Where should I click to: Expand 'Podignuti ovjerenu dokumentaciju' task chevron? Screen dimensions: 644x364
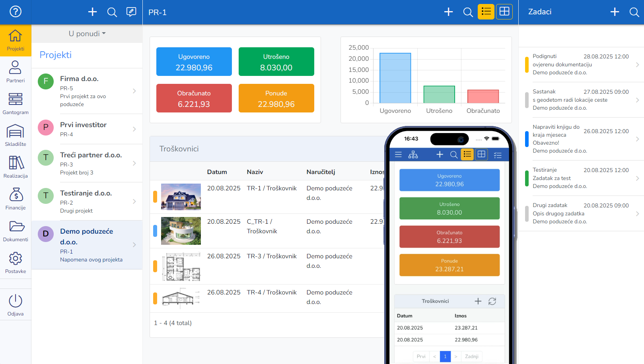click(x=637, y=64)
